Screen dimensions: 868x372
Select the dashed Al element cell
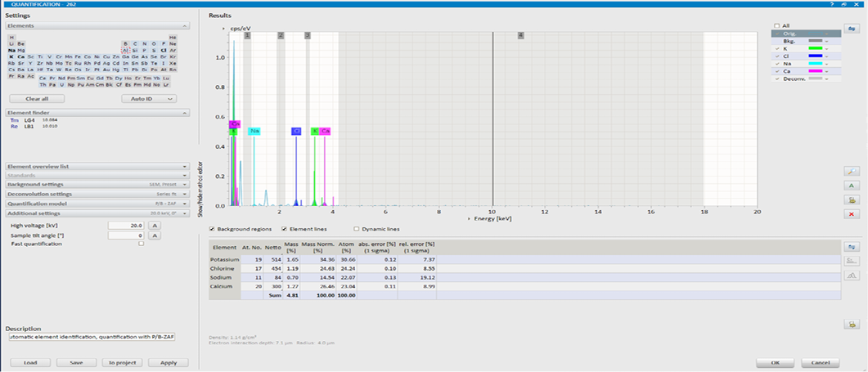coord(126,51)
